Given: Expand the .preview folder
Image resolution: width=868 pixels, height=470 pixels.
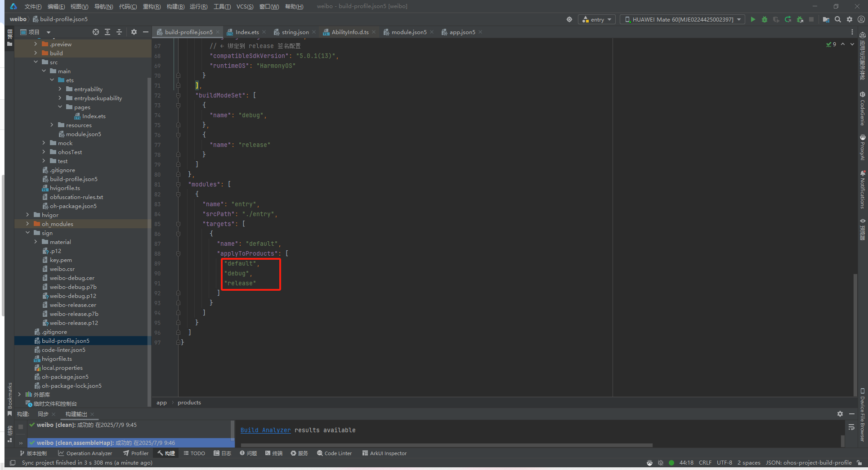Looking at the screenshot, I should 36,44.
